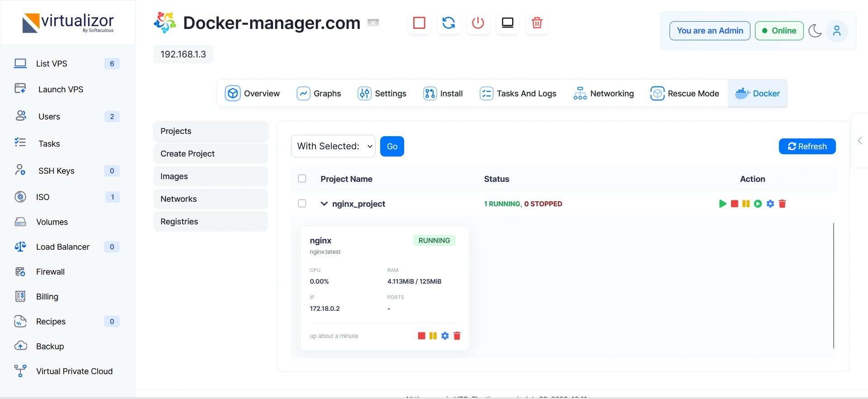Open the VNC console monitor icon

508,23
